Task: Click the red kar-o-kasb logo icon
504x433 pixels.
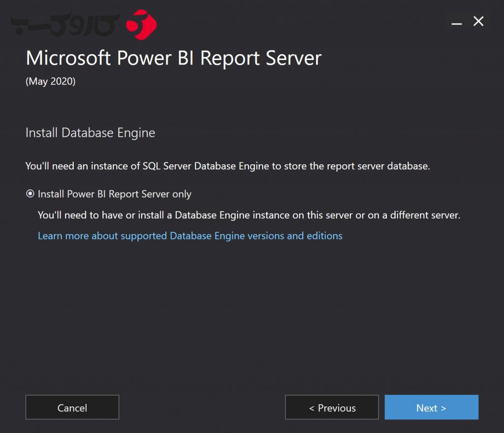Action: (142, 22)
